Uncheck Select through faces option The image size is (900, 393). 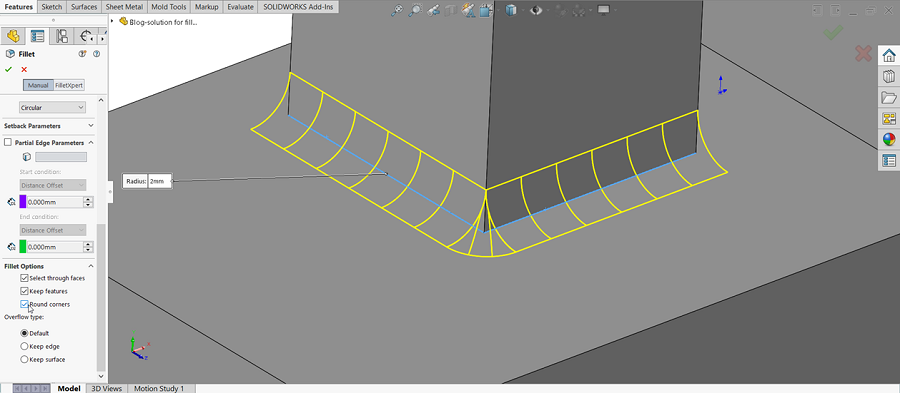[24, 278]
